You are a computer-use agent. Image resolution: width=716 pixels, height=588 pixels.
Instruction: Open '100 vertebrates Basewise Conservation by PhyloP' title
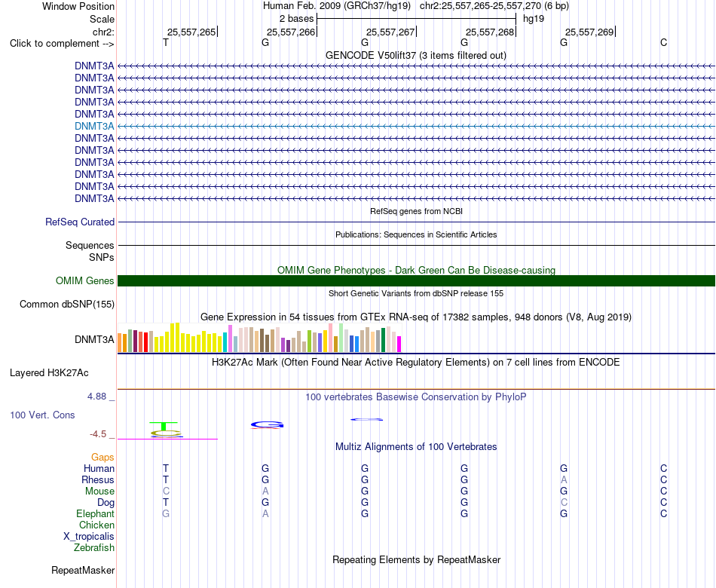tap(416, 397)
